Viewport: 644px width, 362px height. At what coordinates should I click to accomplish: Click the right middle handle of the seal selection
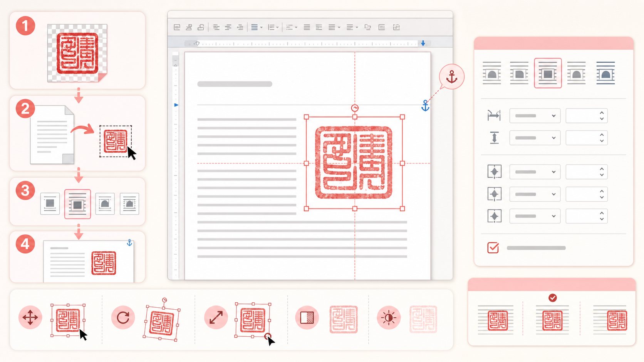(402, 163)
